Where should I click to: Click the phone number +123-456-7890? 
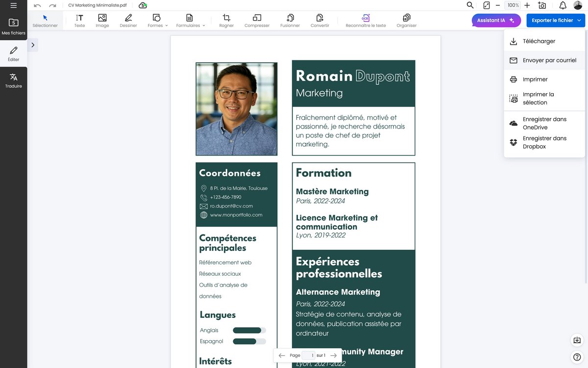(x=225, y=197)
